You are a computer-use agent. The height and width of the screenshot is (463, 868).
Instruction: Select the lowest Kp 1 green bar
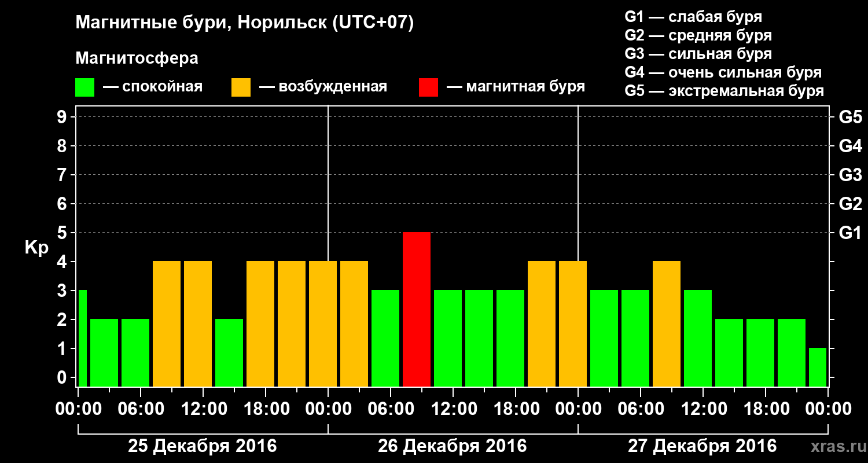818,367
